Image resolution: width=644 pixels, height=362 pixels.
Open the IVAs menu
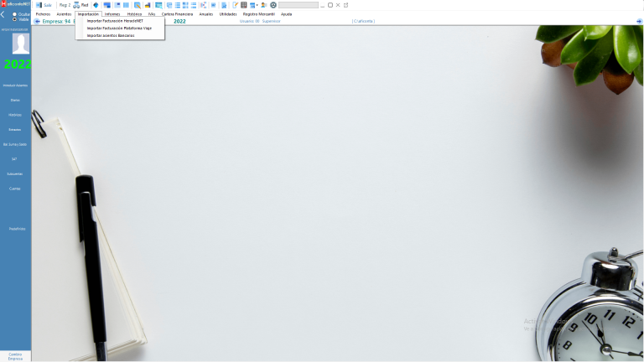click(x=152, y=14)
